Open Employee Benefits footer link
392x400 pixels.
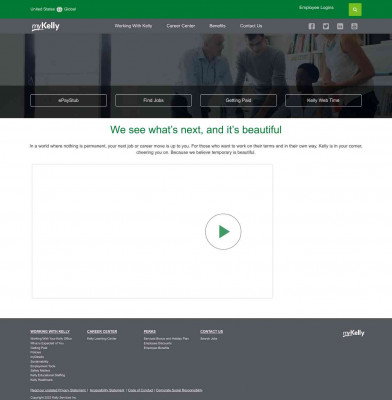(156, 348)
